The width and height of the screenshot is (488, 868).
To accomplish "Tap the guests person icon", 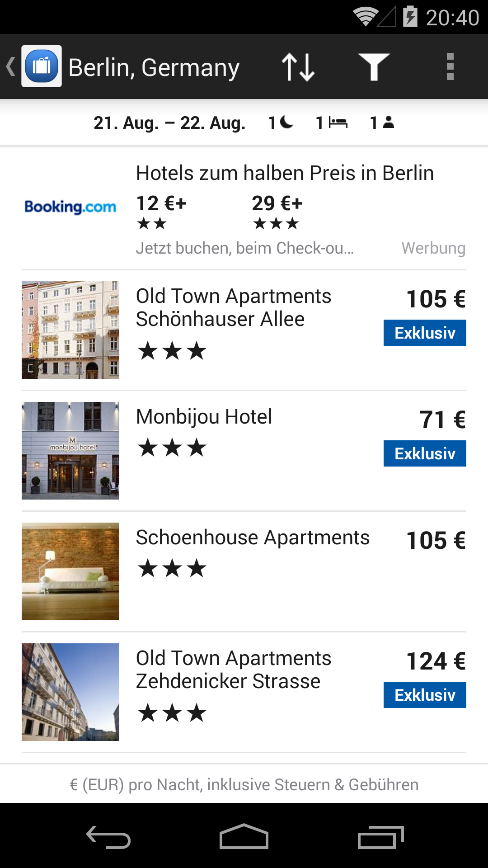I will 389,122.
